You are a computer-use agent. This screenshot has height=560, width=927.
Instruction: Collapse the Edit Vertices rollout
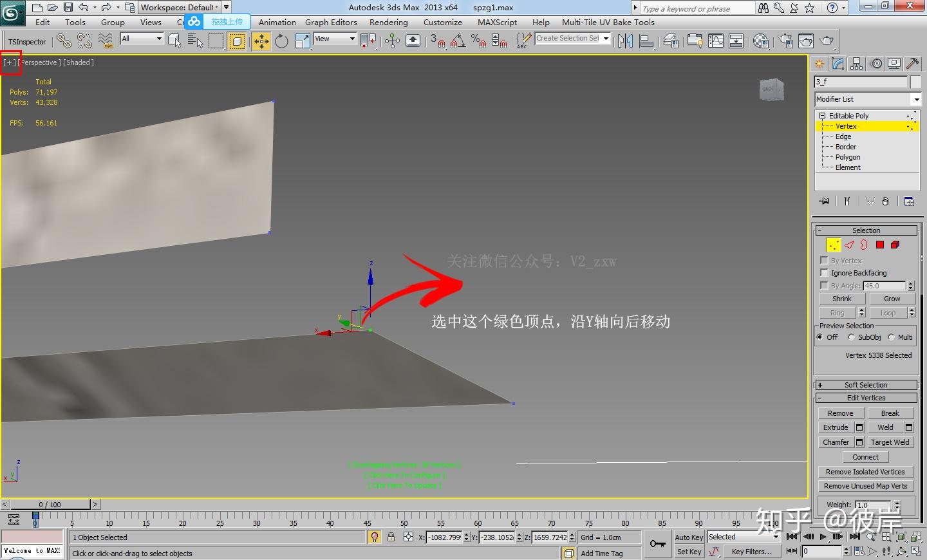point(866,398)
